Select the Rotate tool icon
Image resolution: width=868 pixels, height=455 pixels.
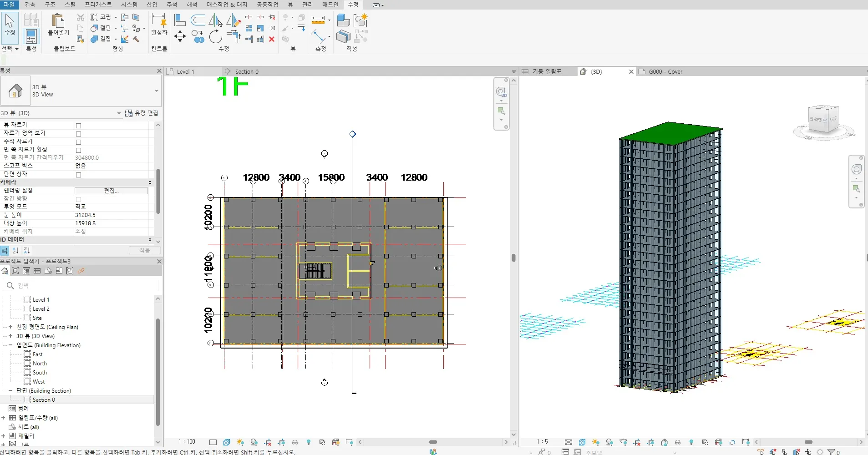[x=216, y=36]
